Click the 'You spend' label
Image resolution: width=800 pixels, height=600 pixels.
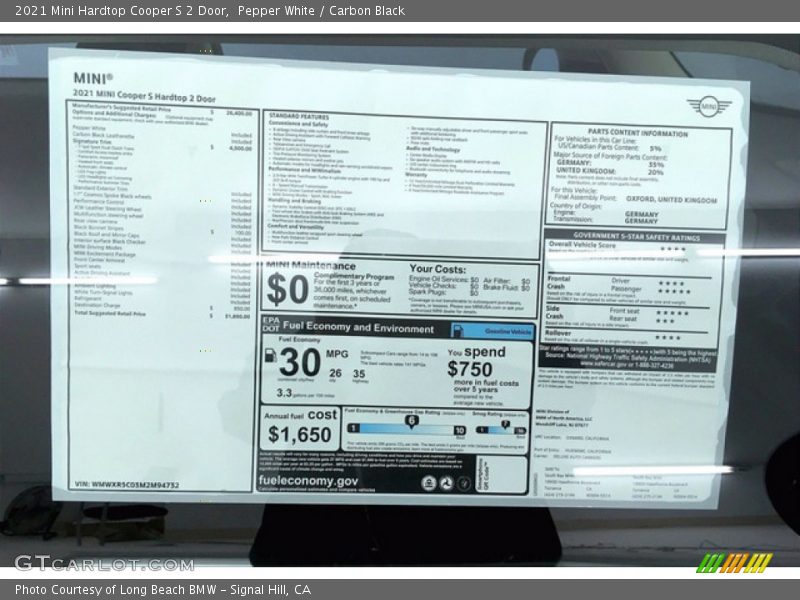476,352
